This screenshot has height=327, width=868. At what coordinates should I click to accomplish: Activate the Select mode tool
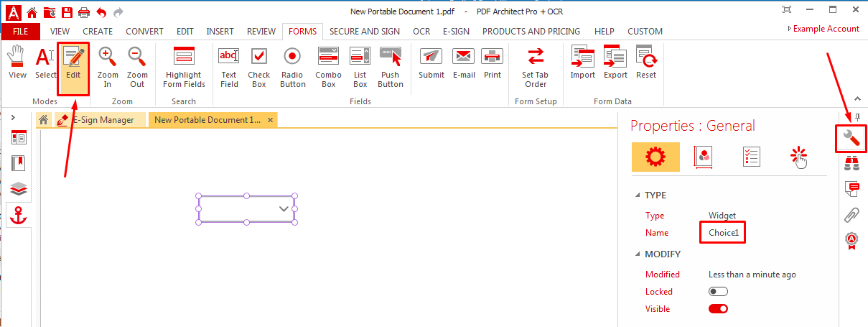coord(45,63)
